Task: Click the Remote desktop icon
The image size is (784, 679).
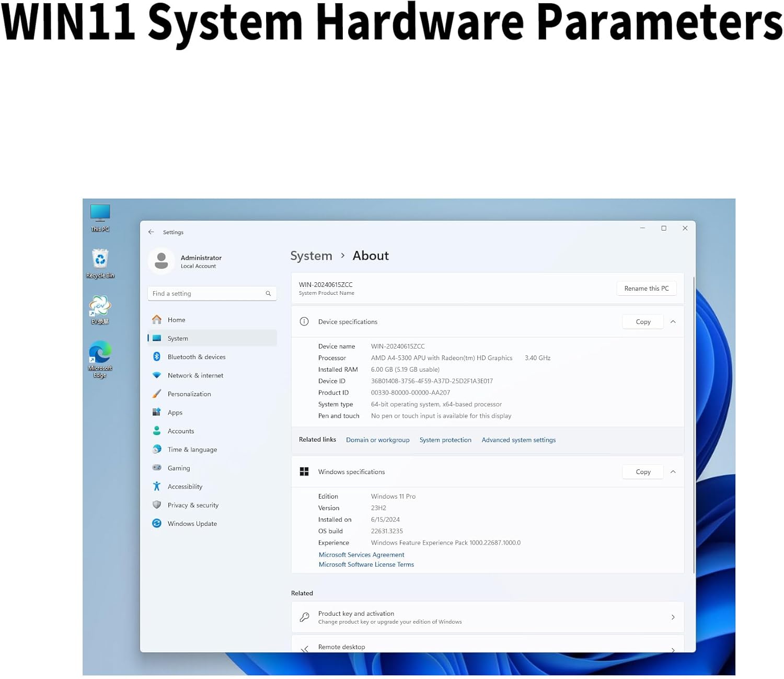Action: pos(304,649)
